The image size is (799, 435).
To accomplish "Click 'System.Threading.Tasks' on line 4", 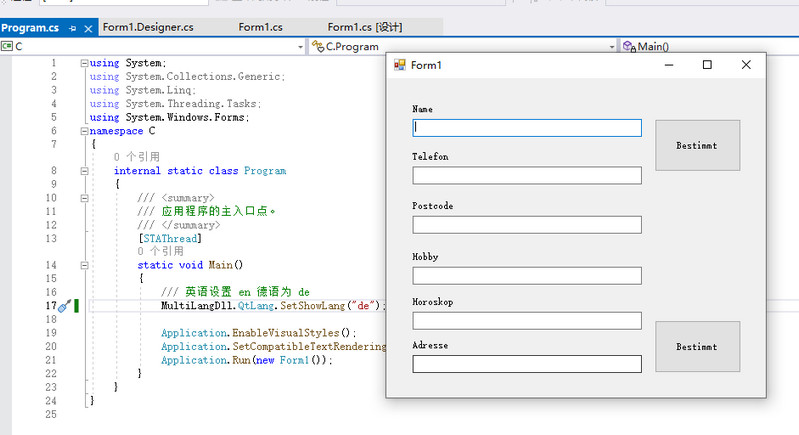I will tap(191, 104).
